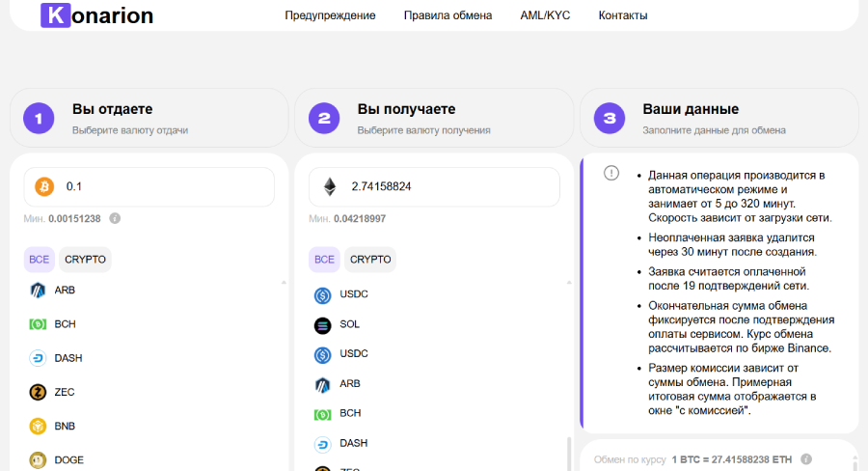868x471 pixels.
Task: Click the info icon beside minimum 0.00151238
Action: pos(115,219)
